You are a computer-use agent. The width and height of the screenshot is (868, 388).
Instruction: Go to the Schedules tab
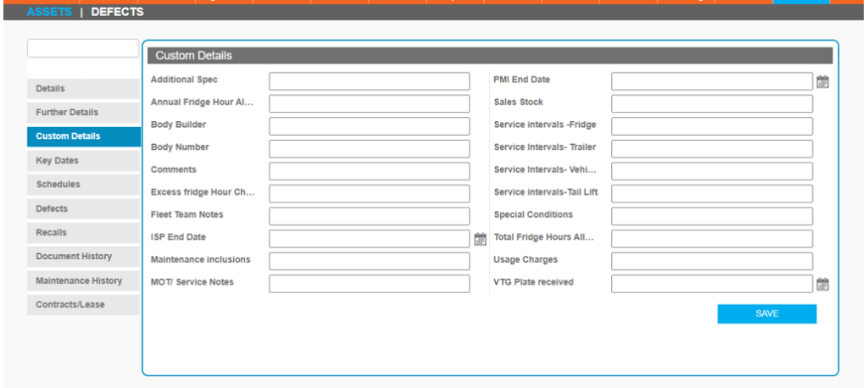click(83, 184)
